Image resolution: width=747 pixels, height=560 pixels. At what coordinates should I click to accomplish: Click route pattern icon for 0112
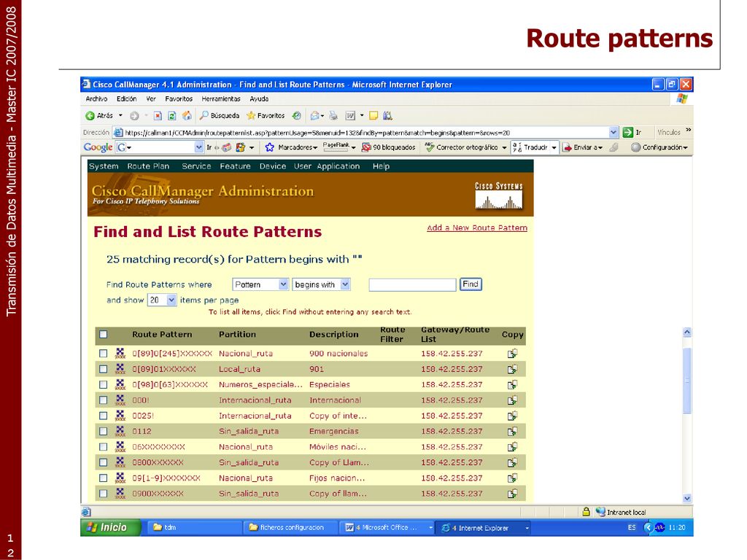click(x=120, y=432)
